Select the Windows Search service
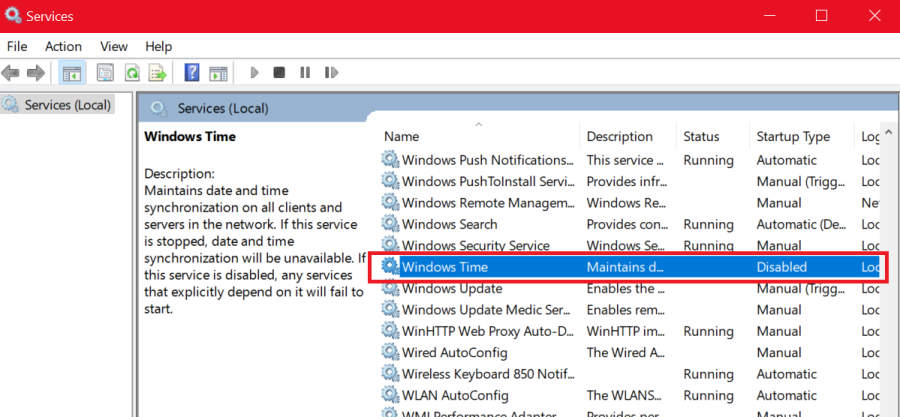 (x=629, y=224)
